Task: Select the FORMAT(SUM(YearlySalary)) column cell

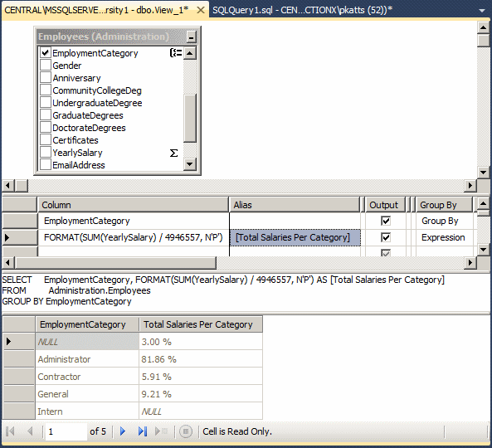Action: coord(134,237)
